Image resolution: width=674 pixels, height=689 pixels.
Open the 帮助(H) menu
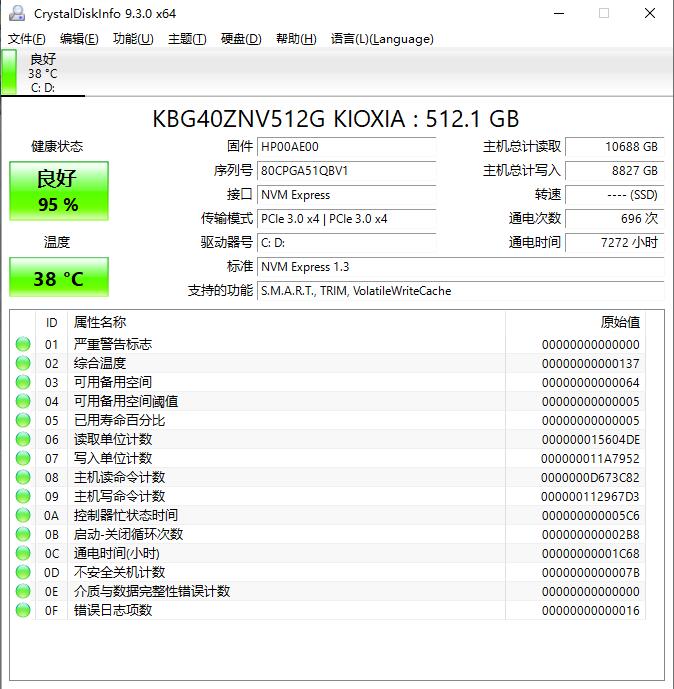tap(296, 39)
